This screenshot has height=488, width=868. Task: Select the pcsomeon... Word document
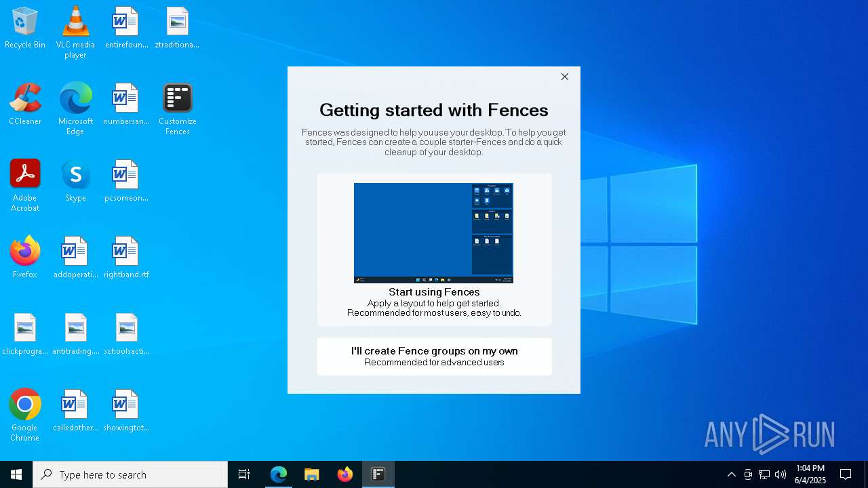pos(126,182)
